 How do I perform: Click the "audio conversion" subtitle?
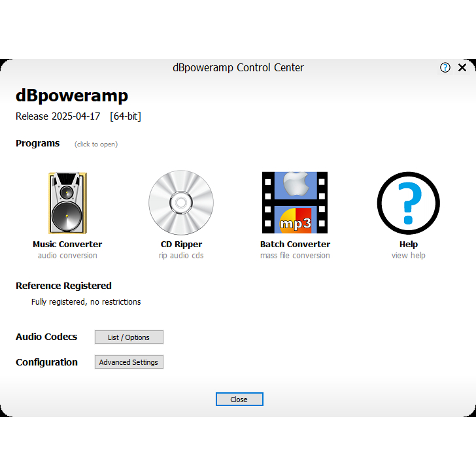tap(67, 255)
